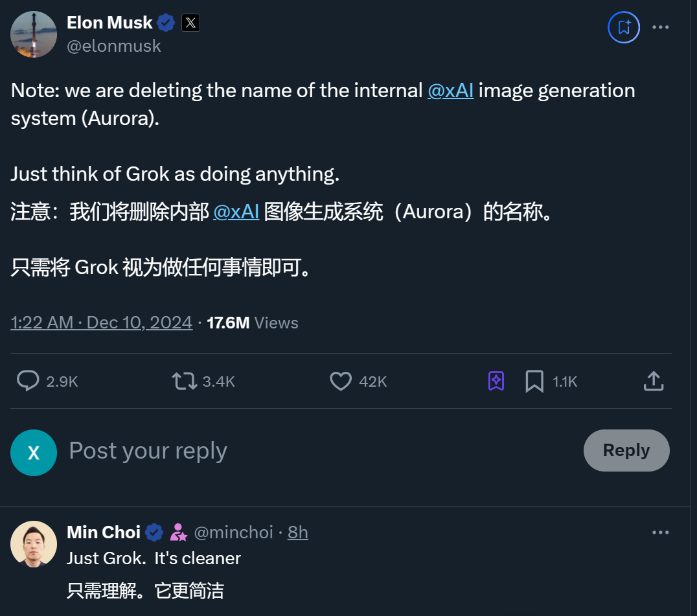Click the X affiliation badge icon
This screenshot has height=616, width=697.
(x=190, y=23)
